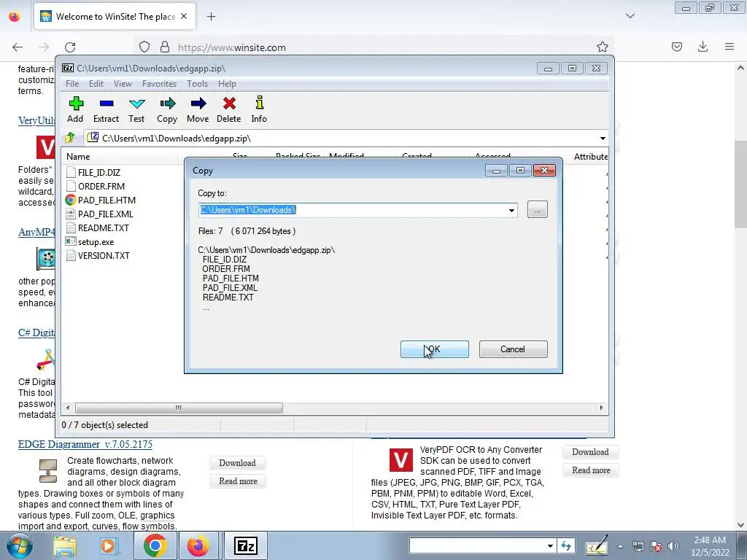Open the EDGE Diagrammer v.7.05.2175 link
Image resolution: width=747 pixels, height=560 pixels.
coord(85,444)
